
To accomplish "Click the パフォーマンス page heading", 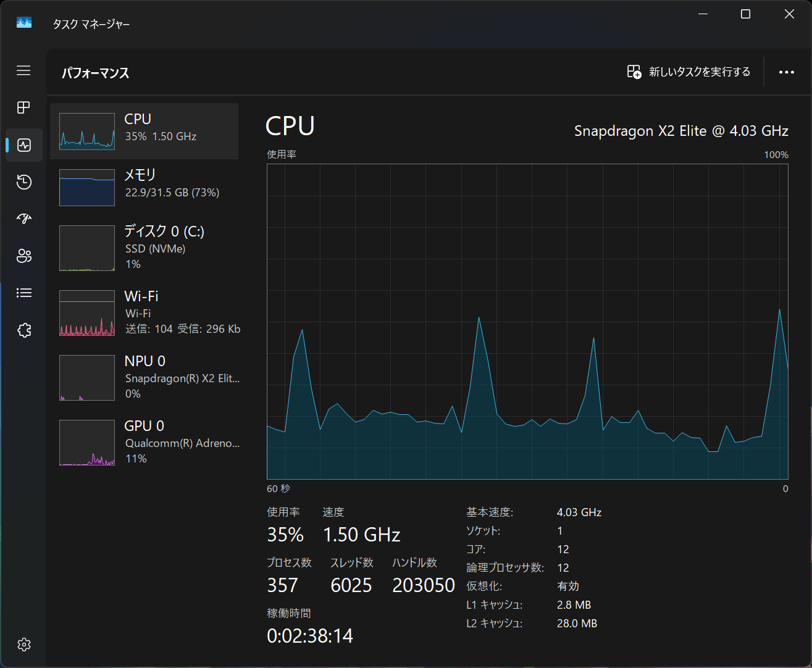I will 96,73.
